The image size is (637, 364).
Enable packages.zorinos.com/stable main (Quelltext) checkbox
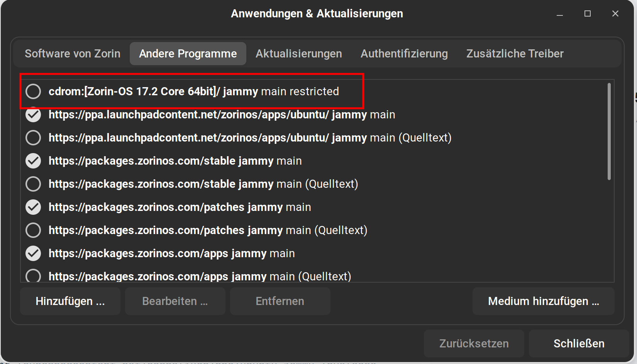(x=33, y=184)
